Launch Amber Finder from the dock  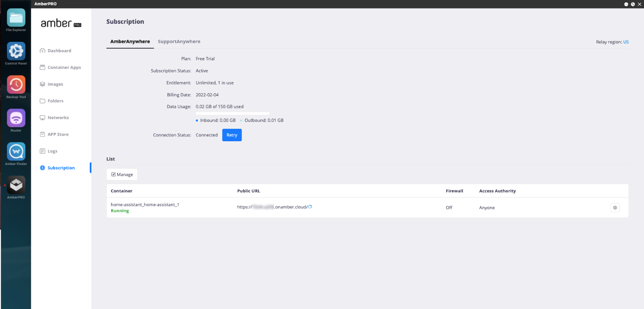(16, 151)
